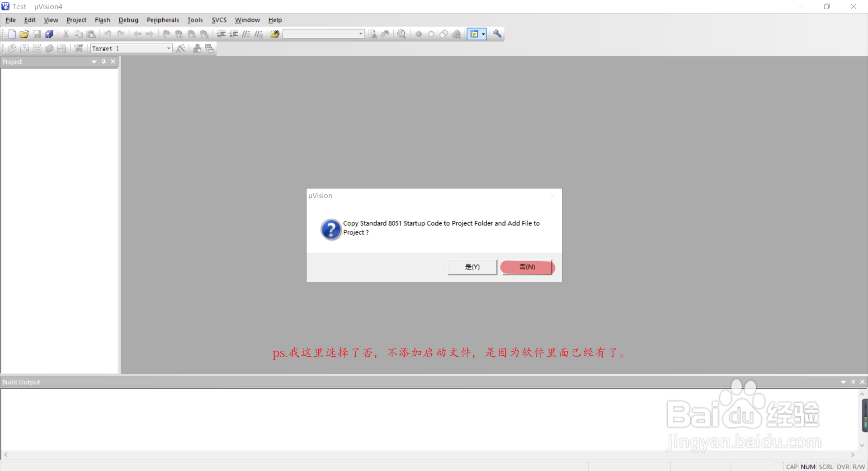Open Configuration wrench icon
Image resolution: width=868 pixels, height=471 pixels.
click(x=497, y=34)
